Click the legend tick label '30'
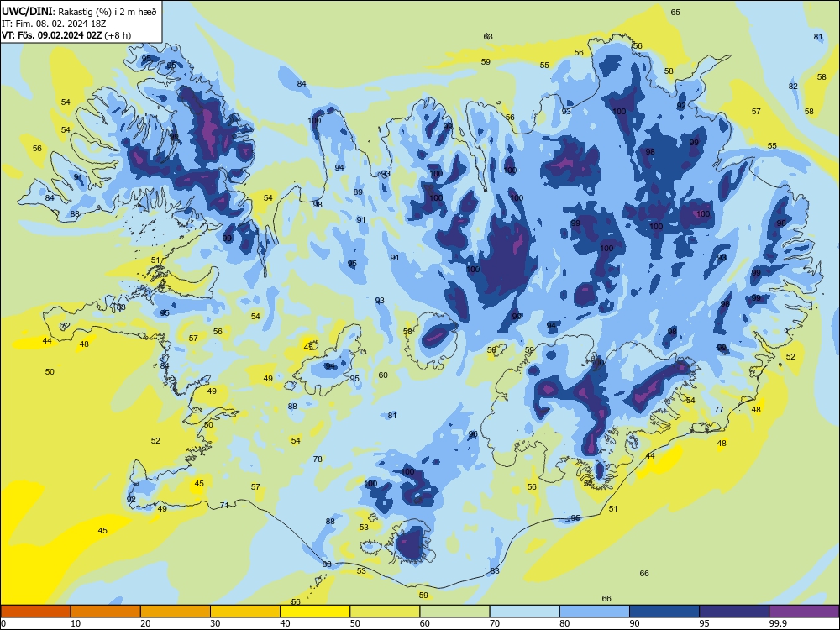Image resolution: width=840 pixels, height=630 pixels. click(215, 623)
